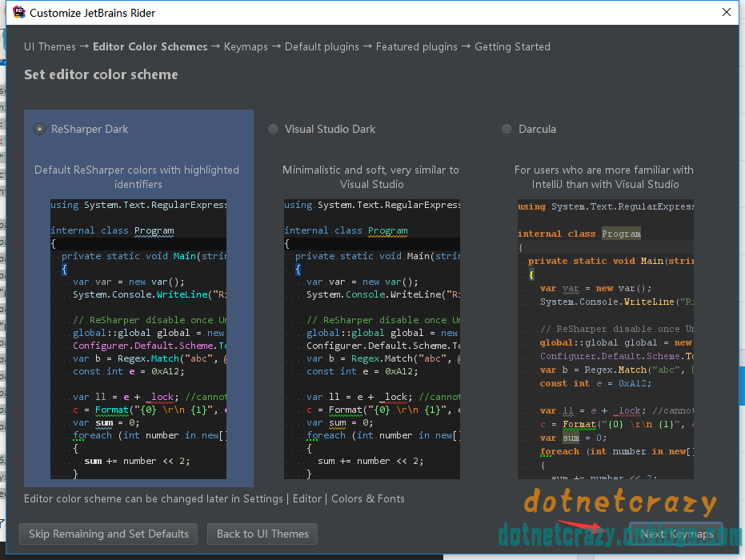The width and height of the screenshot is (745, 560).
Task: Click the Keymaps breadcrumb step
Action: [x=246, y=46]
